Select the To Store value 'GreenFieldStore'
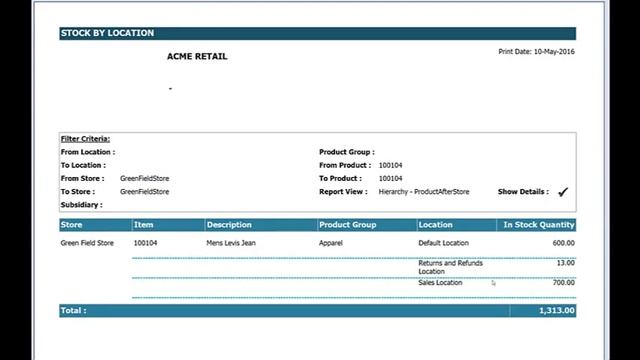 (x=144, y=191)
